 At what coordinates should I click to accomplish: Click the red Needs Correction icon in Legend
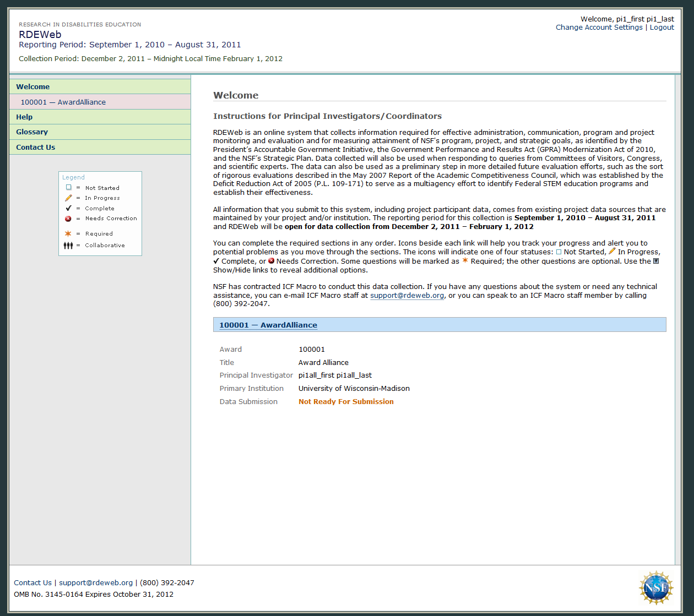(68, 219)
